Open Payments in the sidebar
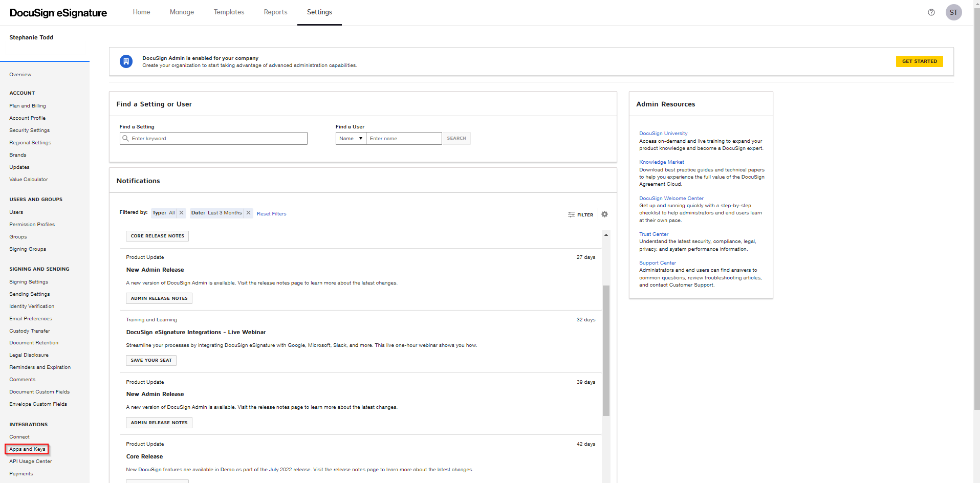This screenshot has width=980, height=483. coord(21,474)
